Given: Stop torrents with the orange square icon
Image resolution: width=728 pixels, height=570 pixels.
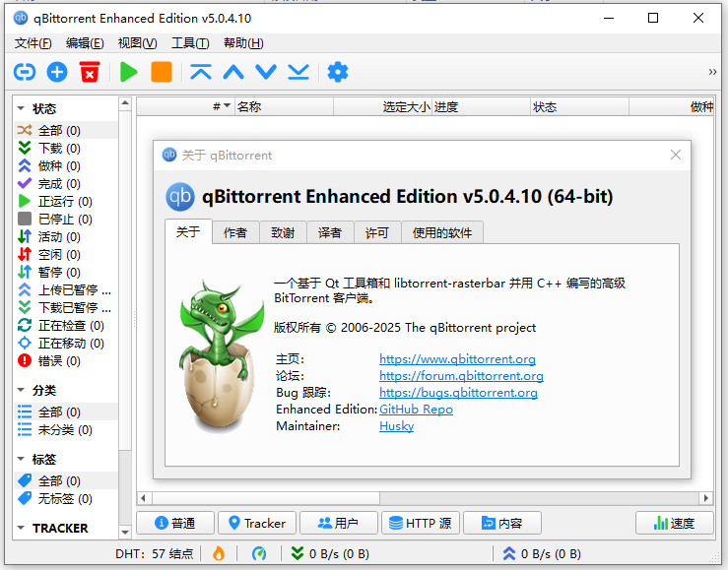Looking at the screenshot, I should click(x=162, y=72).
